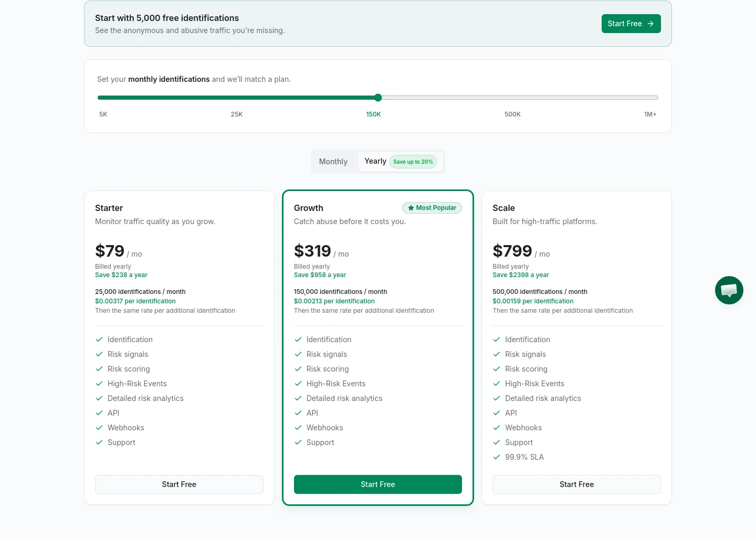Click the Scale '$0.00159 per identification' rate
Screen dimensions: 756x539
click(533, 301)
